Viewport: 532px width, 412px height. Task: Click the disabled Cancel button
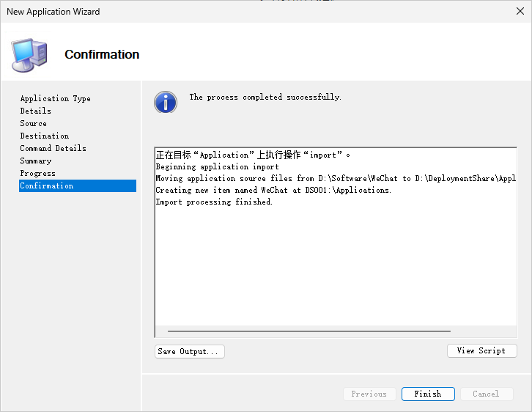pyautogui.click(x=486, y=394)
